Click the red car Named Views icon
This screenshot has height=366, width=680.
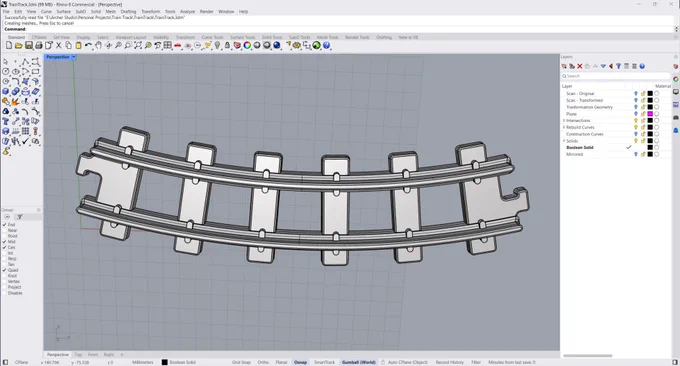178,45
